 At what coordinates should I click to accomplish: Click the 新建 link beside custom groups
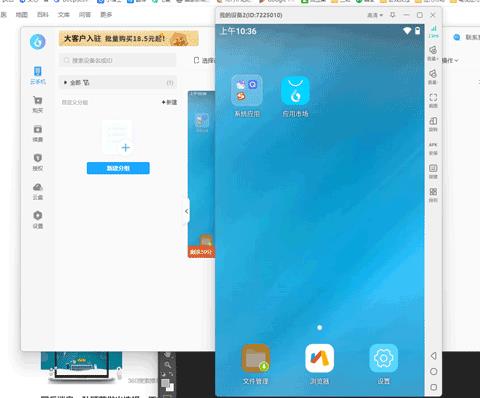[x=169, y=102]
